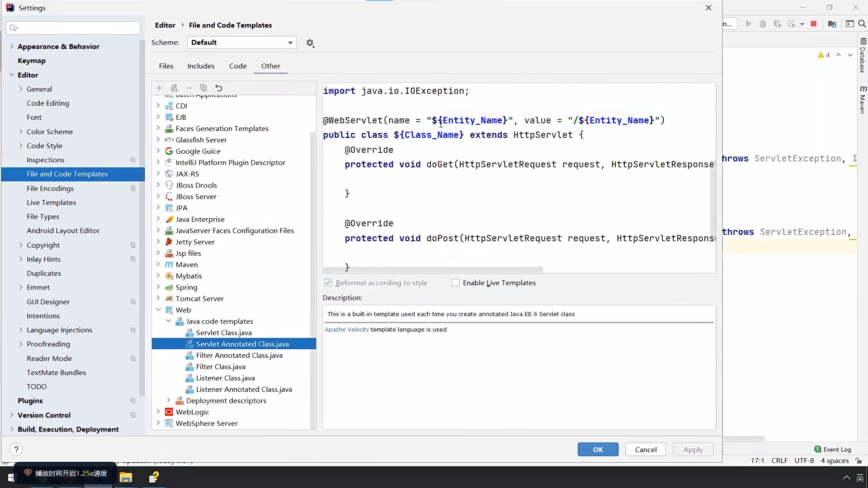Click the Jetty Server icon
Image resolution: width=868 pixels, height=488 pixels.
click(169, 242)
